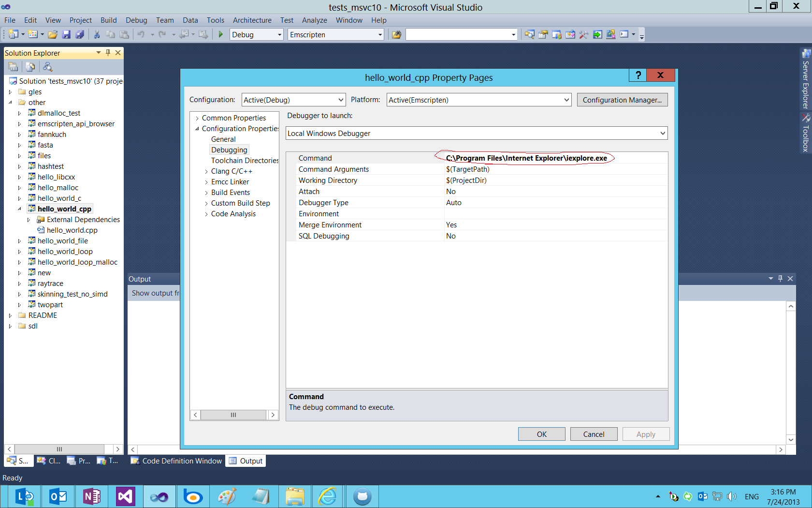
Task: Click the green Start Debugging arrow
Action: [x=221, y=34]
